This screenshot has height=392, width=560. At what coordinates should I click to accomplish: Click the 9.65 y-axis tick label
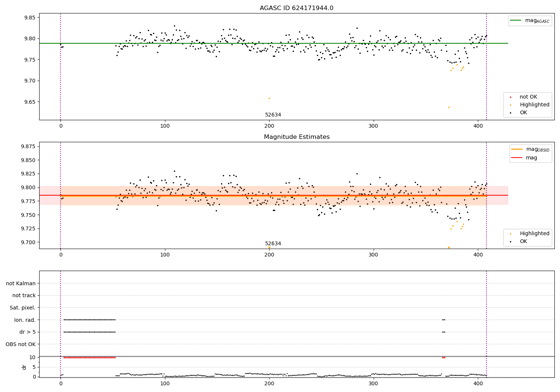[x=30, y=102]
